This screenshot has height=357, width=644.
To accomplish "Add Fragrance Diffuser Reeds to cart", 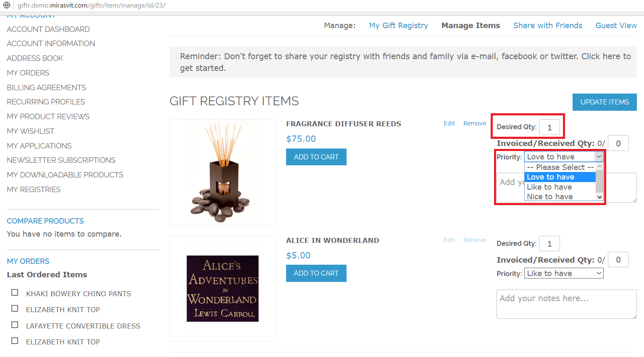I will 316,157.
